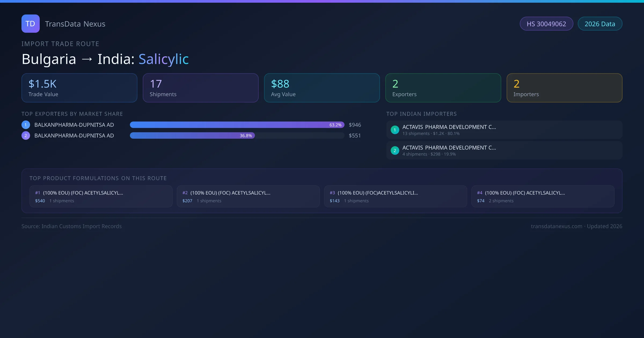Select the HS 30049062 badge

click(546, 24)
